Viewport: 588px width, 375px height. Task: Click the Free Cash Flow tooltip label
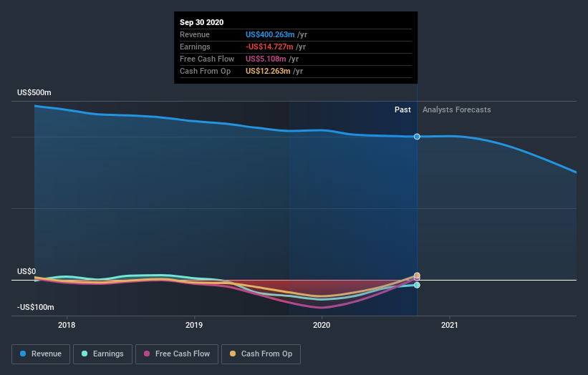[x=207, y=59]
